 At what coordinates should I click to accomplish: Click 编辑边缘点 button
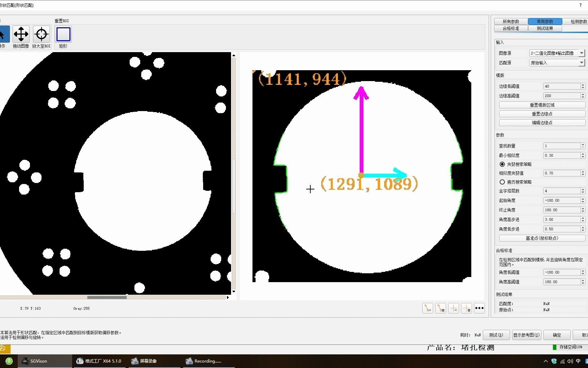coord(542,123)
